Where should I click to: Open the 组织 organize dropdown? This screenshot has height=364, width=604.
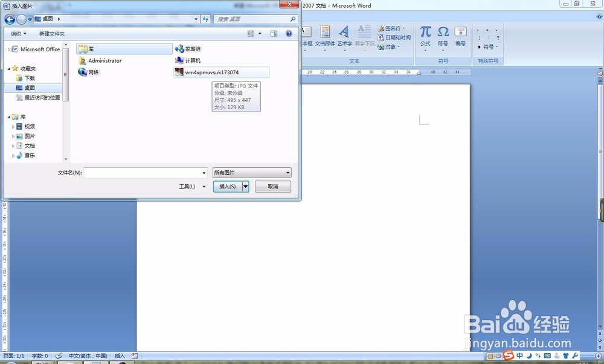[19, 34]
